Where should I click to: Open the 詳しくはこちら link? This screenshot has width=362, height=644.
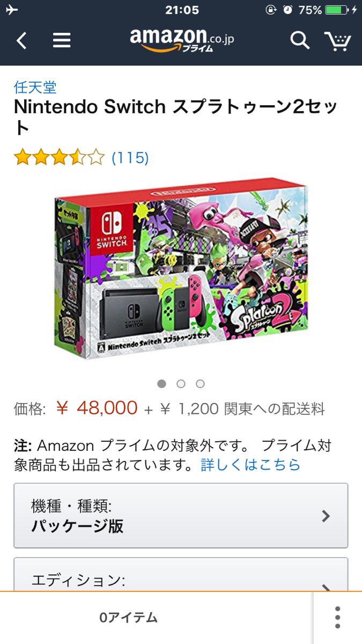tap(251, 465)
